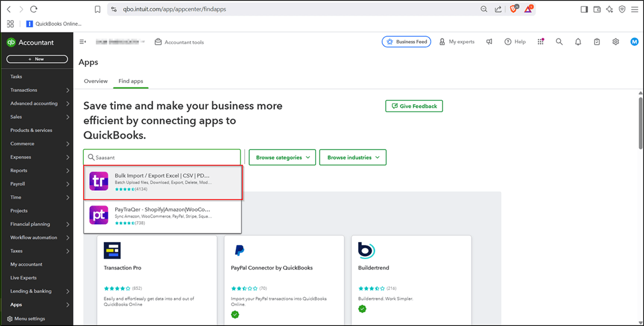The image size is (644, 326).
Task: Click the Business Feed button
Action: (406, 42)
